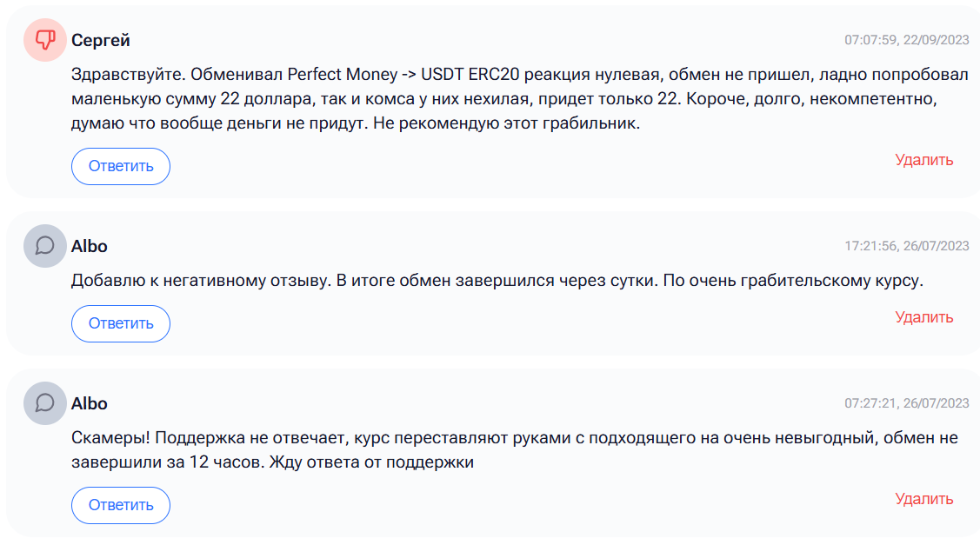This screenshot has height=545, width=980.
Task: Click Удалить on Albo's 17:21:56 comment
Action: tap(923, 317)
